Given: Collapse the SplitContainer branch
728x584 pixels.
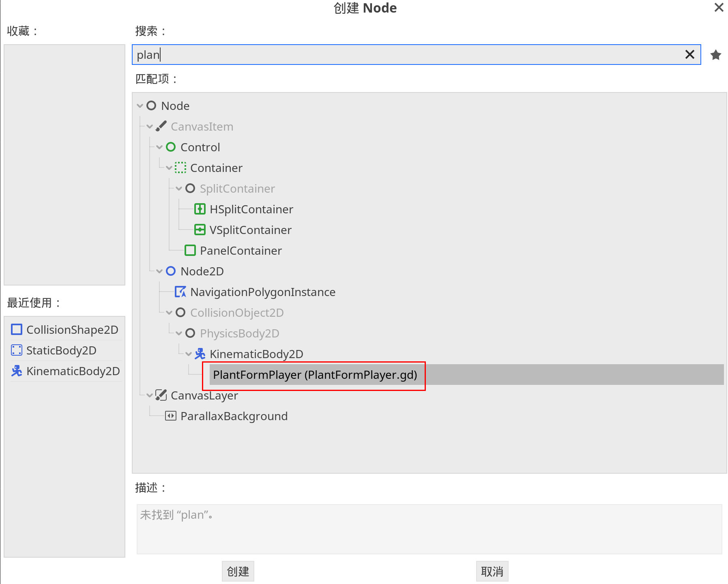Looking at the screenshot, I should 179,189.
